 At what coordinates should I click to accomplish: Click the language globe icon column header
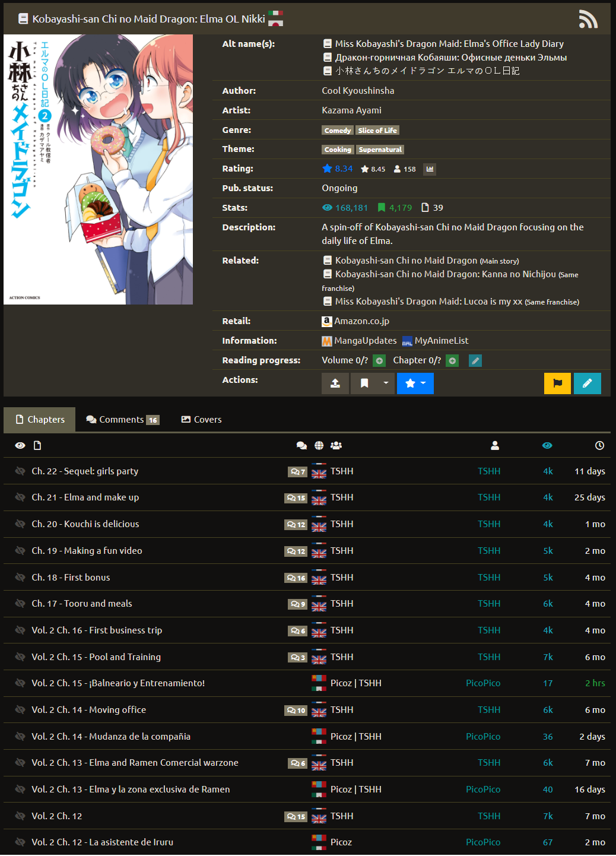[319, 446]
